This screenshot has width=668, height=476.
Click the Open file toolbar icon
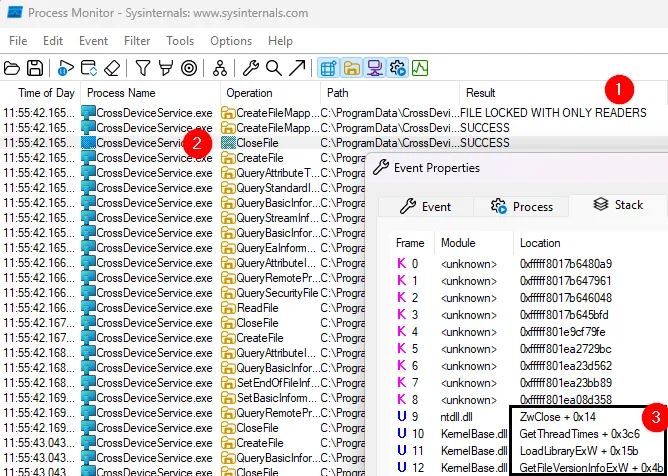click(x=12, y=68)
